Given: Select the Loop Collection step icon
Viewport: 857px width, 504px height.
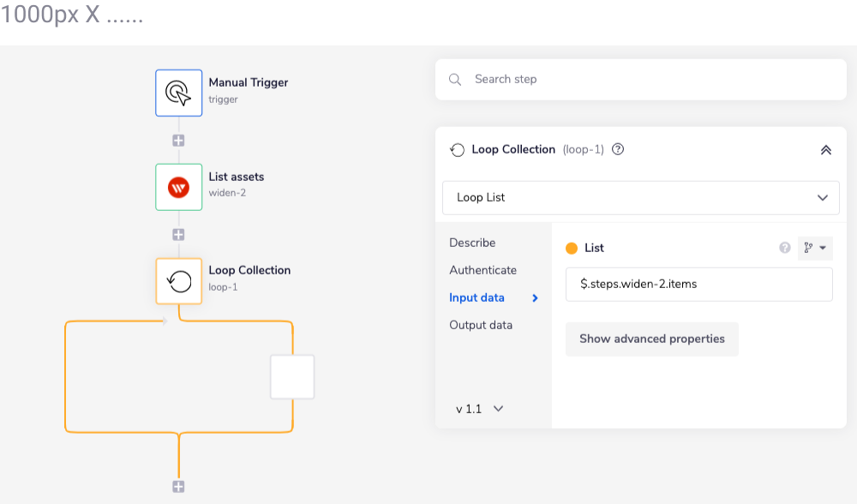Looking at the screenshot, I should point(178,281).
